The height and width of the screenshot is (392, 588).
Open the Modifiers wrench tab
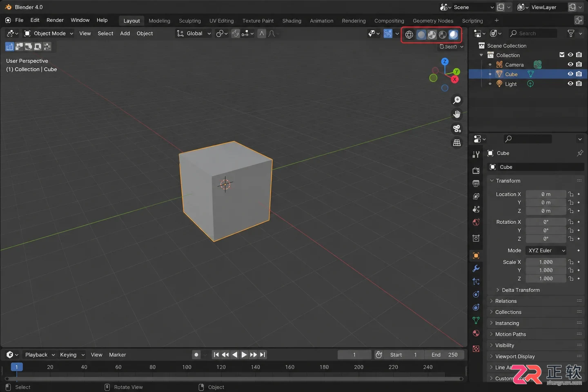476,268
